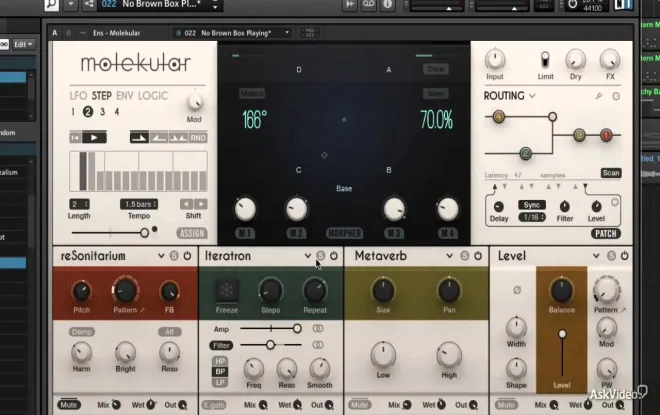Select routing node 3
Viewport: 660px width, 415px height.
[x=579, y=135]
